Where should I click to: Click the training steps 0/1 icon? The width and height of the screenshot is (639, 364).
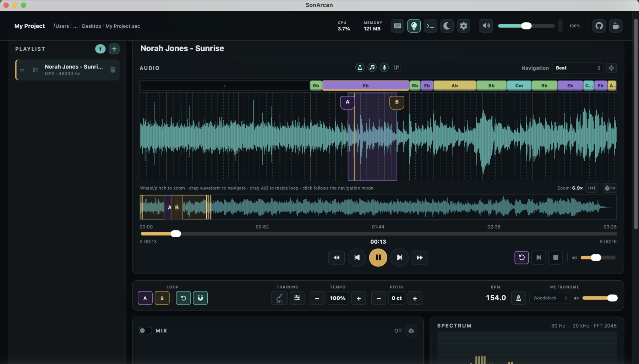[x=279, y=298]
